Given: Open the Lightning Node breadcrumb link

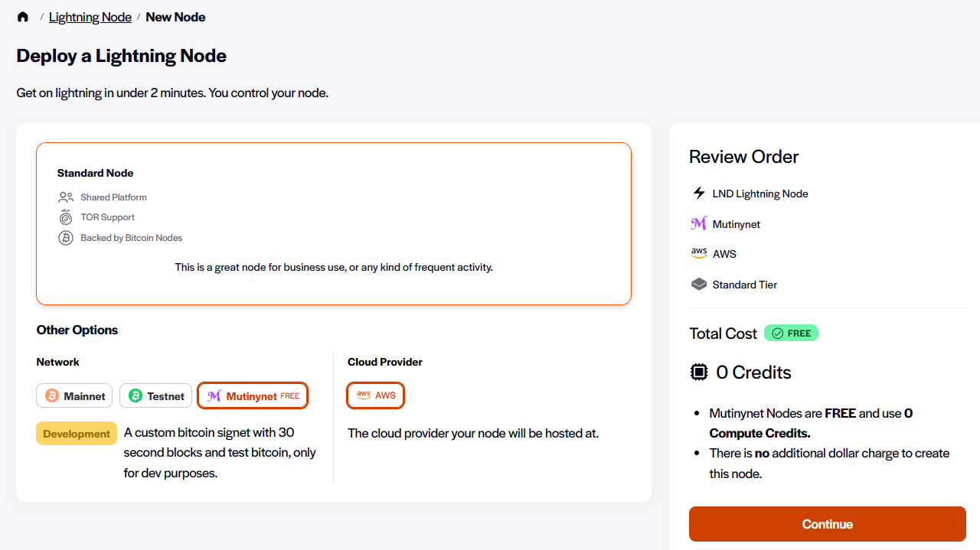Looking at the screenshot, I should (90, 16).
